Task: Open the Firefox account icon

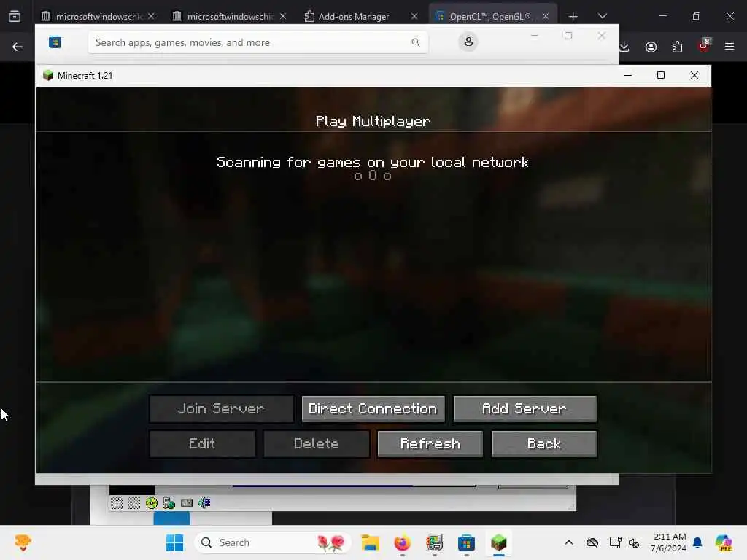Action: pos(651,47)
